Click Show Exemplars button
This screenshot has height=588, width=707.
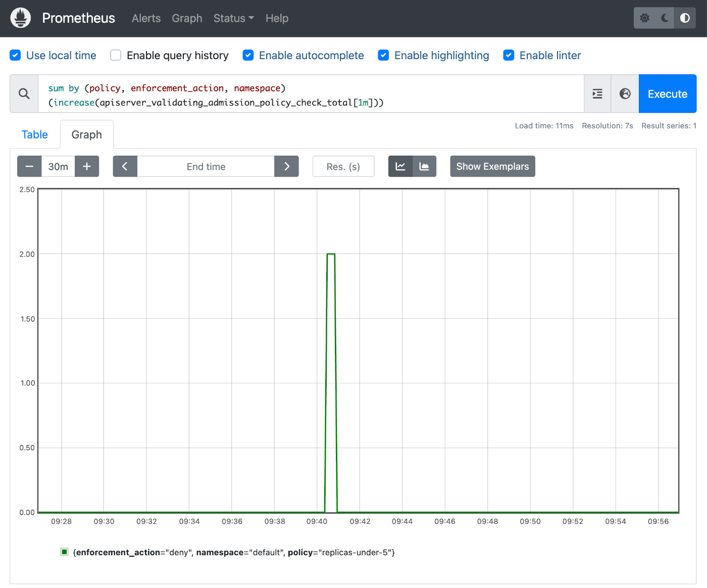point(493,166)
